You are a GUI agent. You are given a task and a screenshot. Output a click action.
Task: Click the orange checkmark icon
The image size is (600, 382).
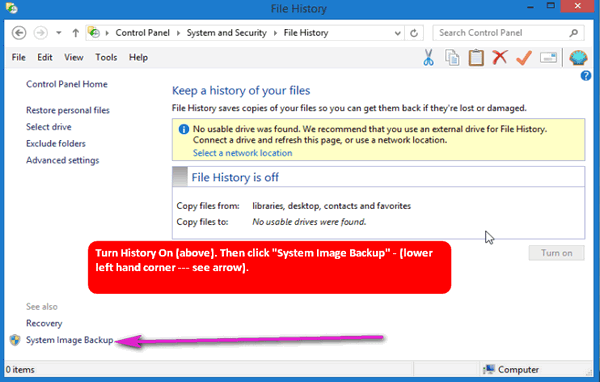point(524,58)
